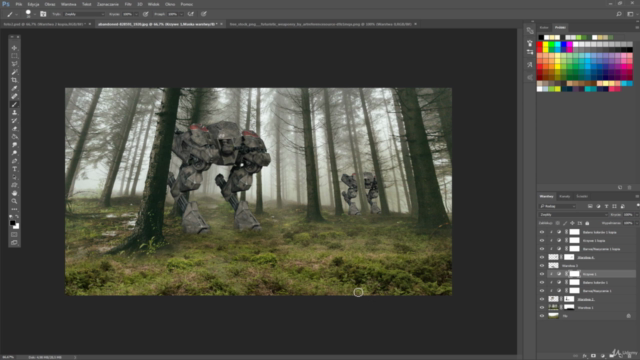Switch to the Kolor panel tab
The height and width of the screenshot is (360, 640).
click(544, 27)
